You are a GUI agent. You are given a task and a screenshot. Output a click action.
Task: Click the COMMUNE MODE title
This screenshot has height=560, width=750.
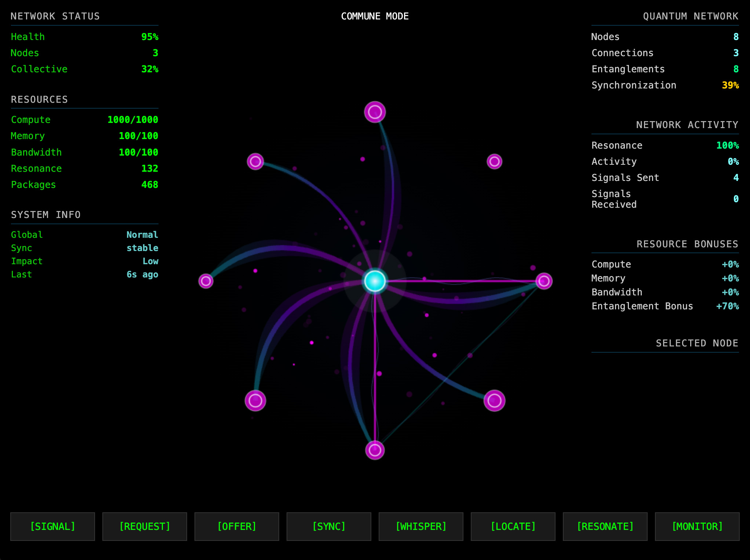[x=375, y=16]
